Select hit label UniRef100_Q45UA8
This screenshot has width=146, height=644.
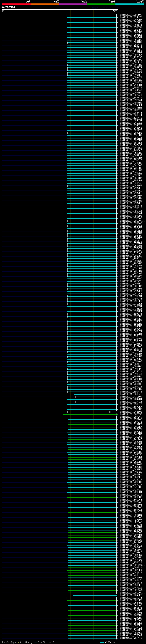coord(131,605)
